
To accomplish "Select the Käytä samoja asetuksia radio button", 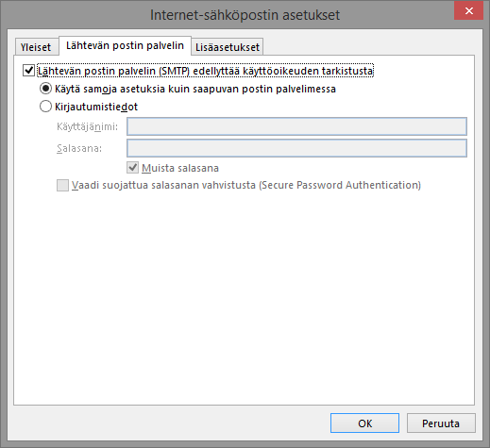I will [x=45, y=89].
